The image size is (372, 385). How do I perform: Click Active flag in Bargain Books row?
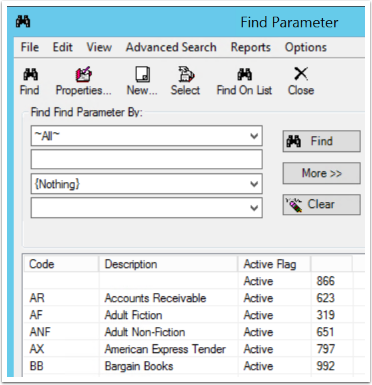[258, 366]
